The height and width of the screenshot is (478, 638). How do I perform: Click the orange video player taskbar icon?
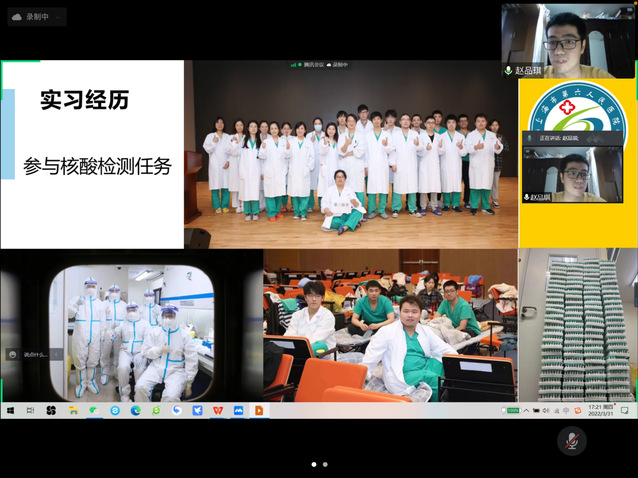click(x=259, y=410)
